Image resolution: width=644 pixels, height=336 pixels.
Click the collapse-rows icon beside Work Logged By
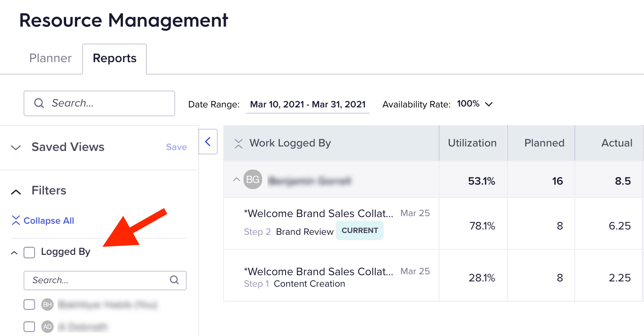[239, 143]
